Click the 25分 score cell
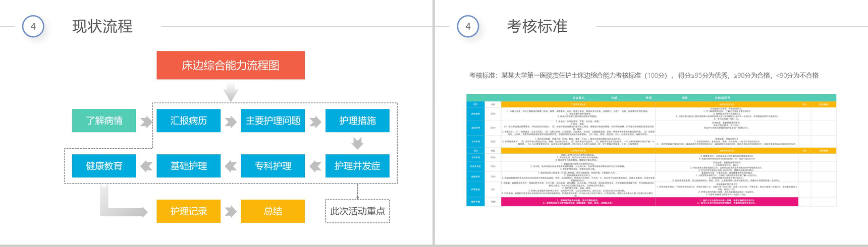This screenshot has height=247, width=868. coord(493,114)
